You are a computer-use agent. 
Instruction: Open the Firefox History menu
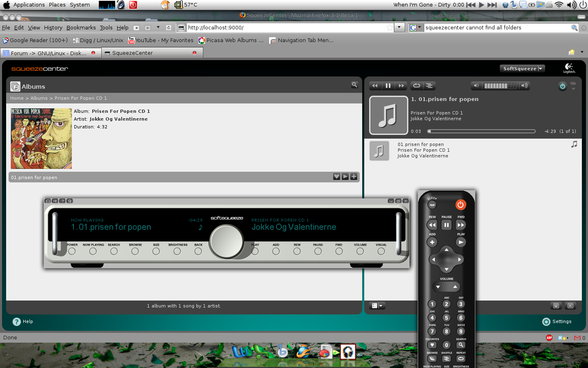click(53, 28)
